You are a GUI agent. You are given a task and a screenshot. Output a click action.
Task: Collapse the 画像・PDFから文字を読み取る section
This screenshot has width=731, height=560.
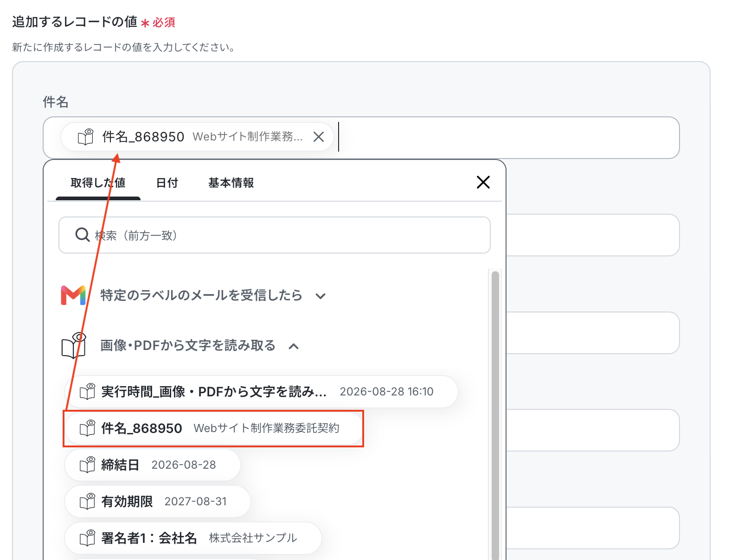point(294,346)
